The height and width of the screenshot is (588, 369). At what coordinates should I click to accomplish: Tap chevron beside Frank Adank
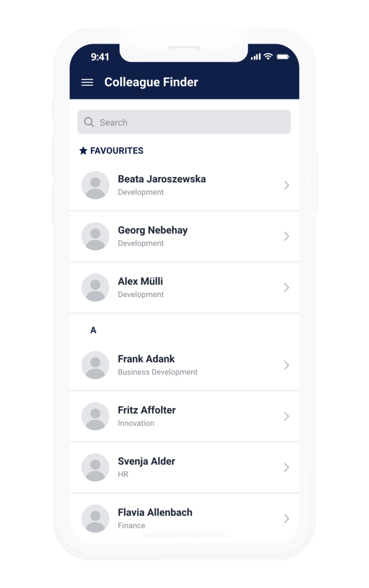click(286, 365)
